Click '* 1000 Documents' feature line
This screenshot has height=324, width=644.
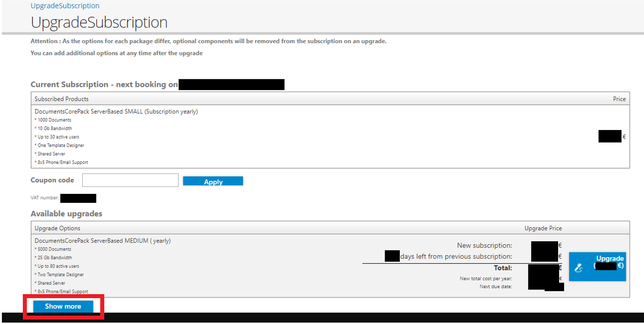[53, 120]
